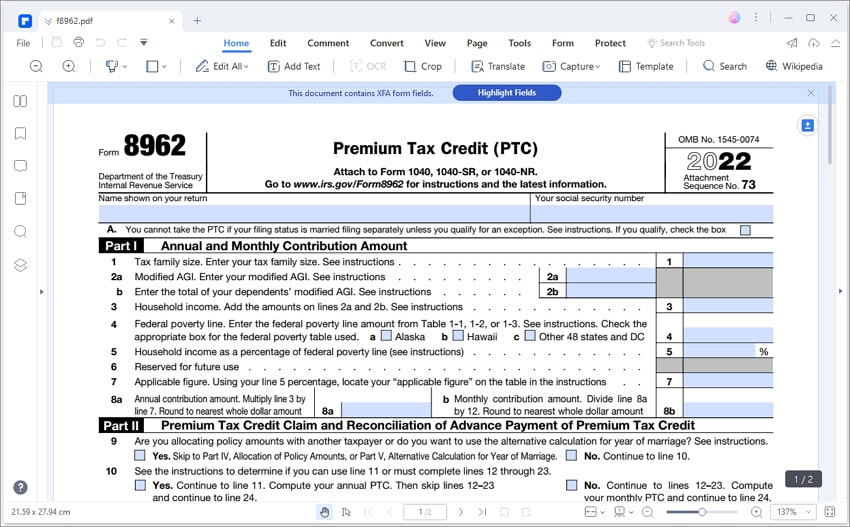Image resolution: width=850 pixels, height=527 pixels.
Task: Tick the married filing separately exception box
Action: click(x=745, y=230)
